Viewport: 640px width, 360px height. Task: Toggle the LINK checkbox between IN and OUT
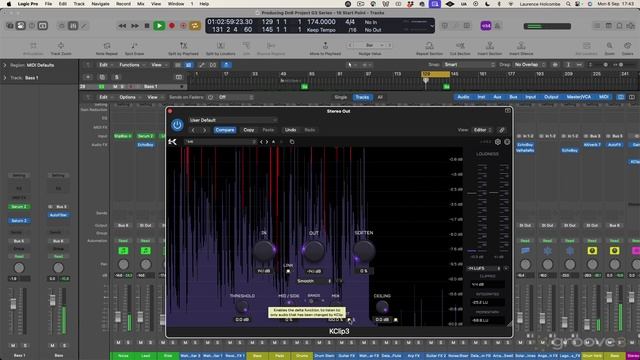point(288,271)
